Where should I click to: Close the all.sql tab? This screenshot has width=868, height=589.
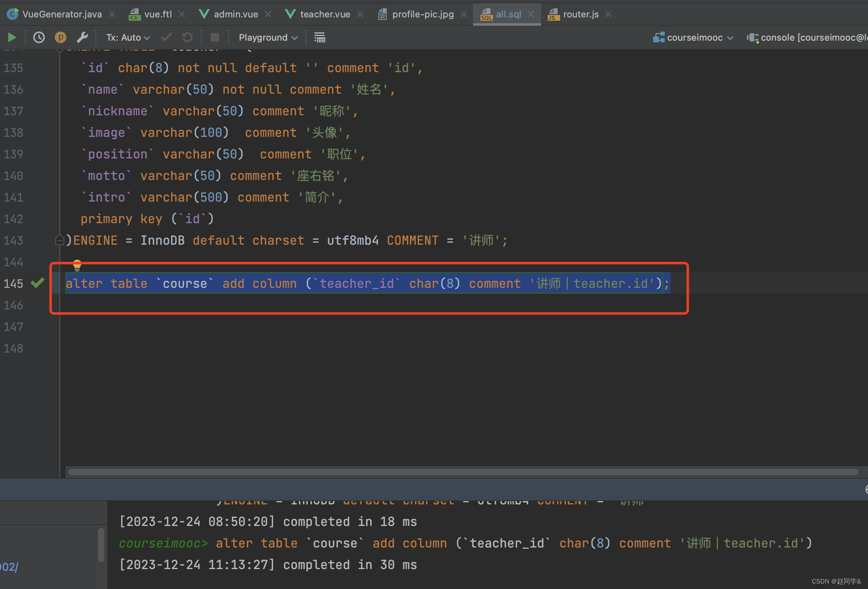click(531, 14)
